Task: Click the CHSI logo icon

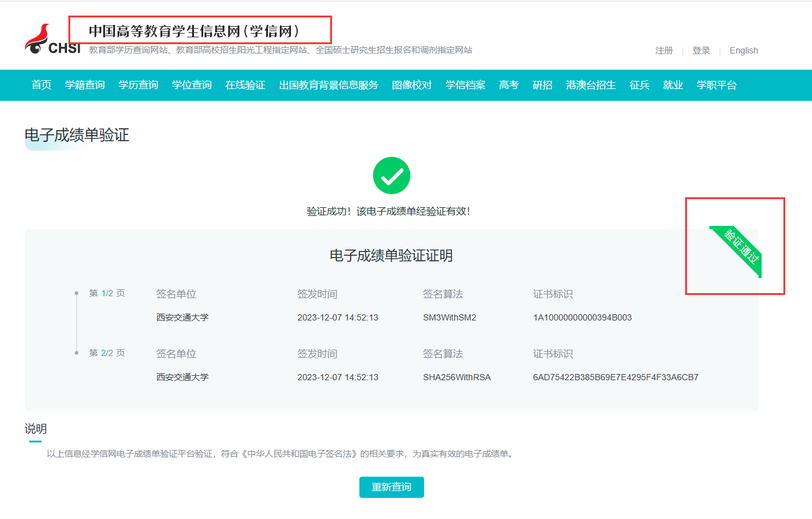Action: (52, 40)
